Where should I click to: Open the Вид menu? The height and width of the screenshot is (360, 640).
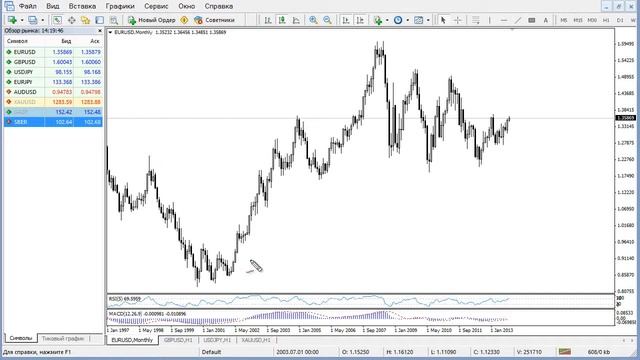click(53, 6)
